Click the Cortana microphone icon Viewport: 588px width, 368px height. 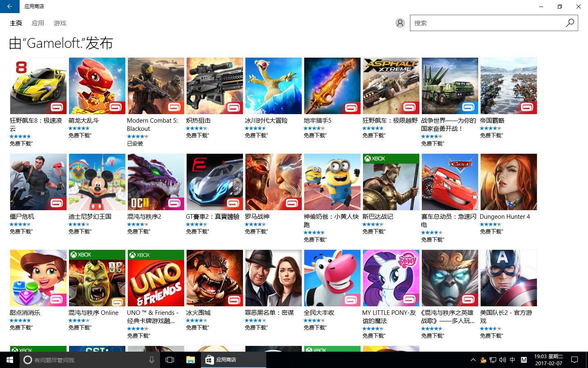(x=151, y=360)
